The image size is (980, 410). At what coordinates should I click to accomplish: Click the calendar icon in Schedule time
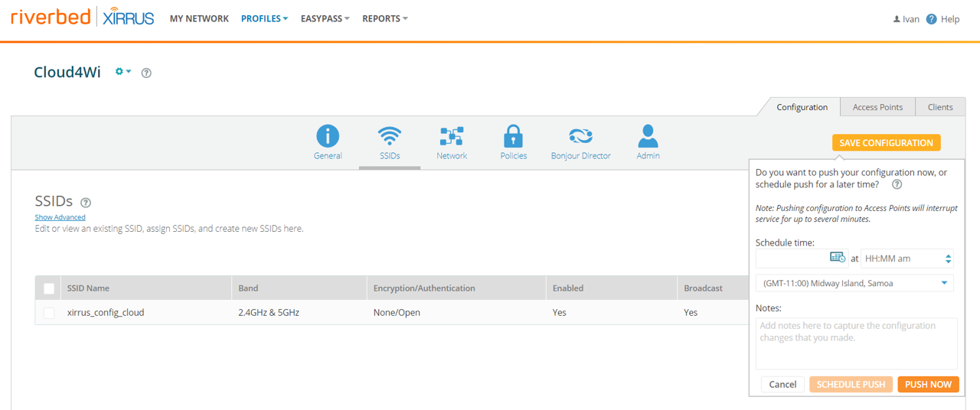click(838, 258)
